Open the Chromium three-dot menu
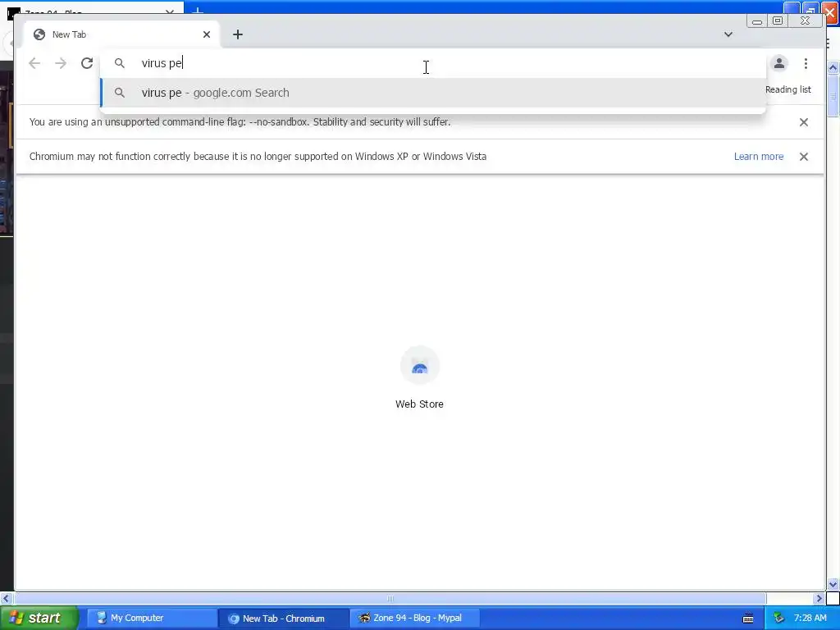The image size is (840, 630). pos(806,63)
